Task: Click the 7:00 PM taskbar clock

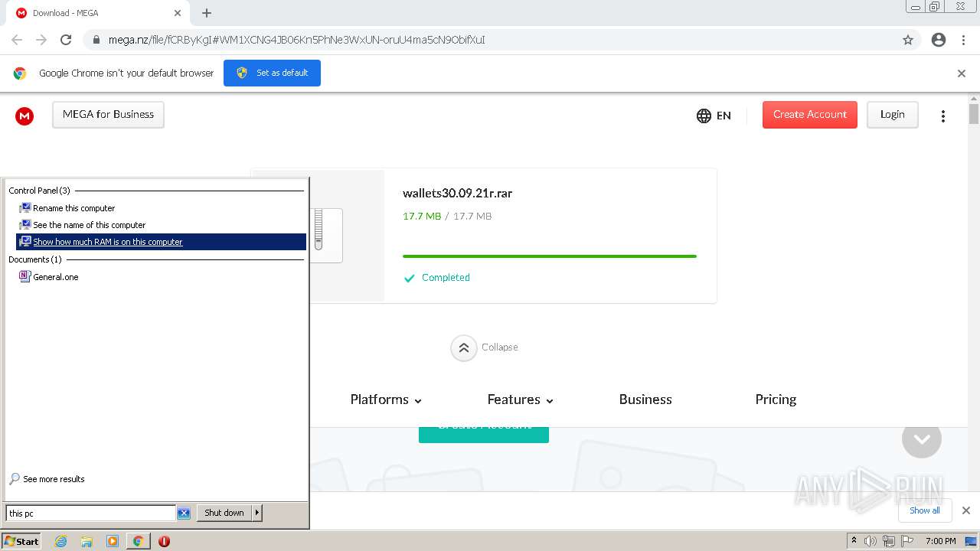Action: 940,541
